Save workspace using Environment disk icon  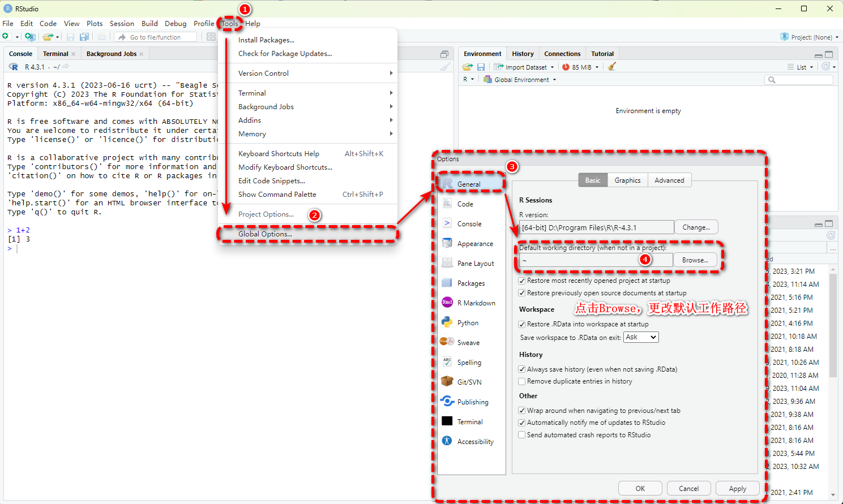481,67
